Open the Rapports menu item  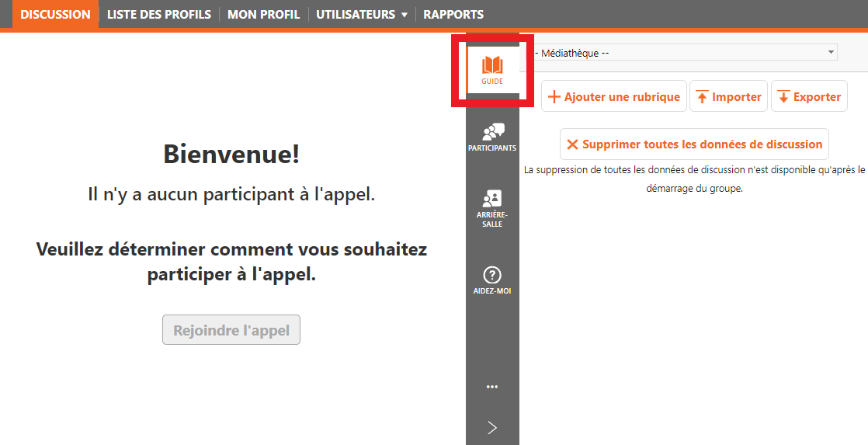coord(453,15)
